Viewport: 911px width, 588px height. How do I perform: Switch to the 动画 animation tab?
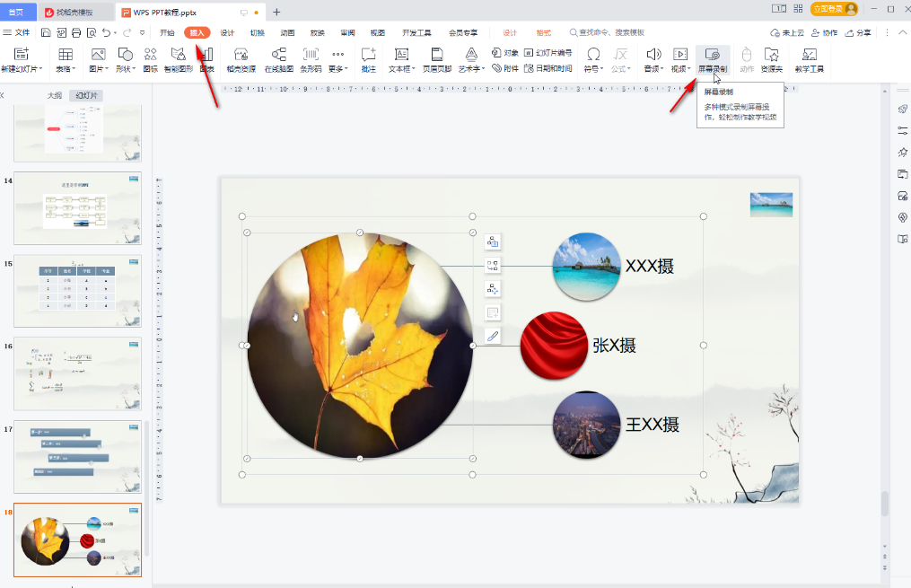point(287,32)
